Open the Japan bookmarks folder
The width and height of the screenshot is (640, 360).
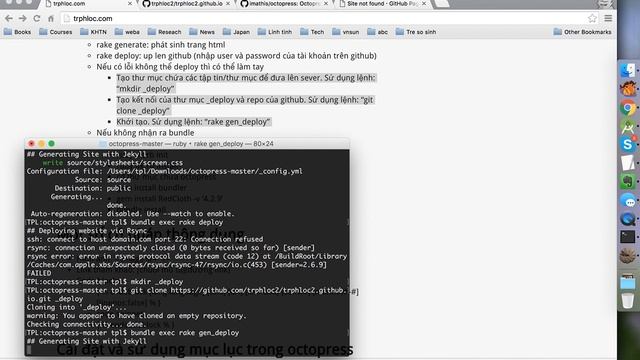coord(236,32)
